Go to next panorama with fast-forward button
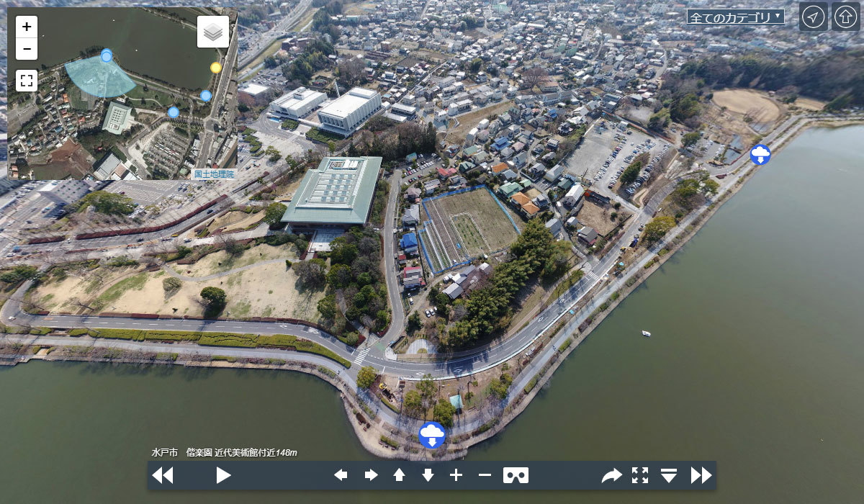This screenshot has height=504, width=864. 701,475
